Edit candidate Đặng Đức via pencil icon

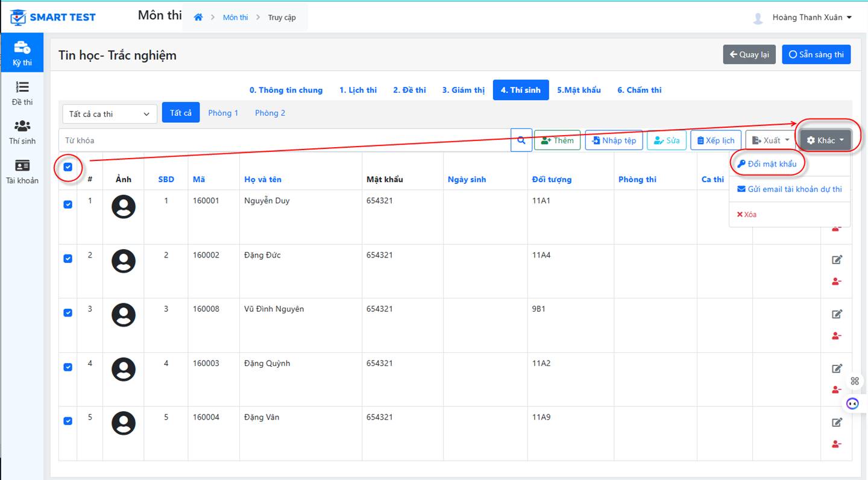click(x=837, y=260)
